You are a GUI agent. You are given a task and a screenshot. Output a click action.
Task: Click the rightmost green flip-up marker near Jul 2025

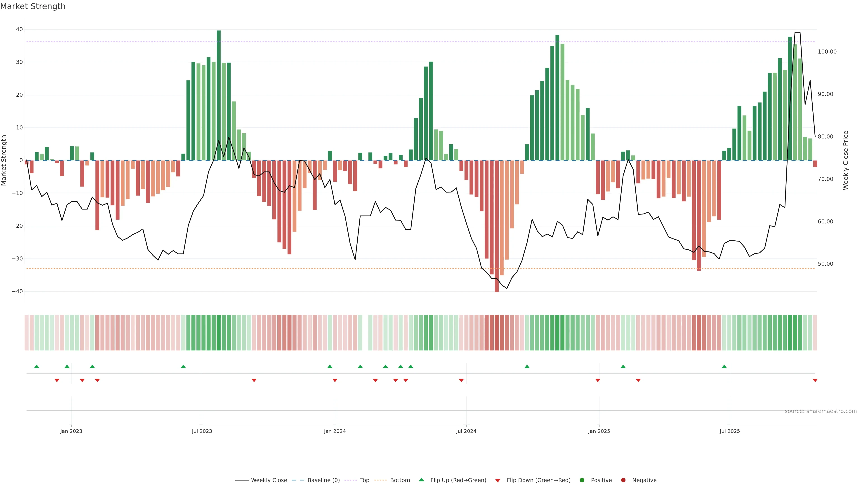pos(724,366)
